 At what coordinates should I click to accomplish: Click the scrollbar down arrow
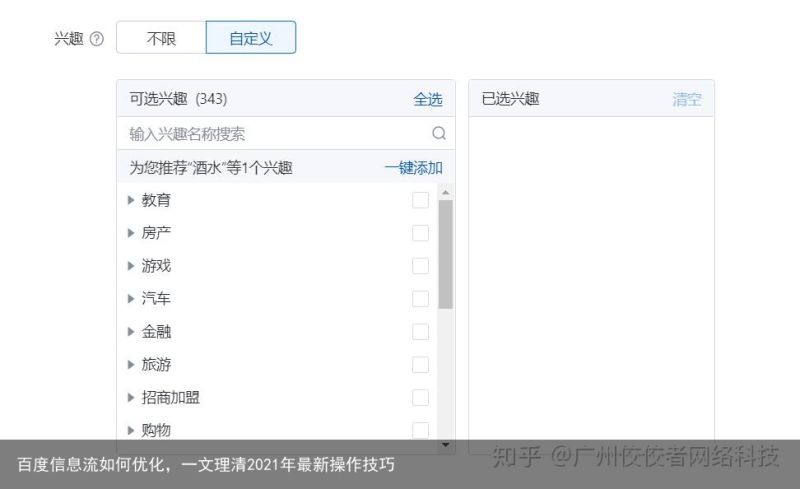pos(445,445)
